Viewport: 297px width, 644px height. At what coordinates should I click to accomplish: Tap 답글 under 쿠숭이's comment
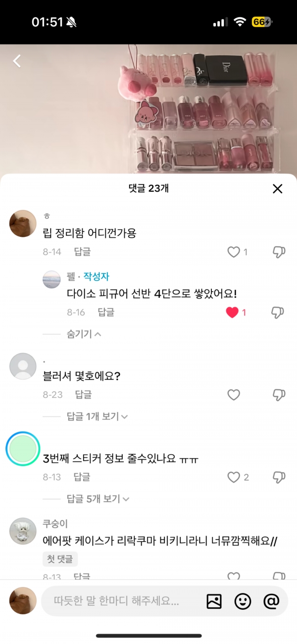pyautogui.click(x=81, y=577)
